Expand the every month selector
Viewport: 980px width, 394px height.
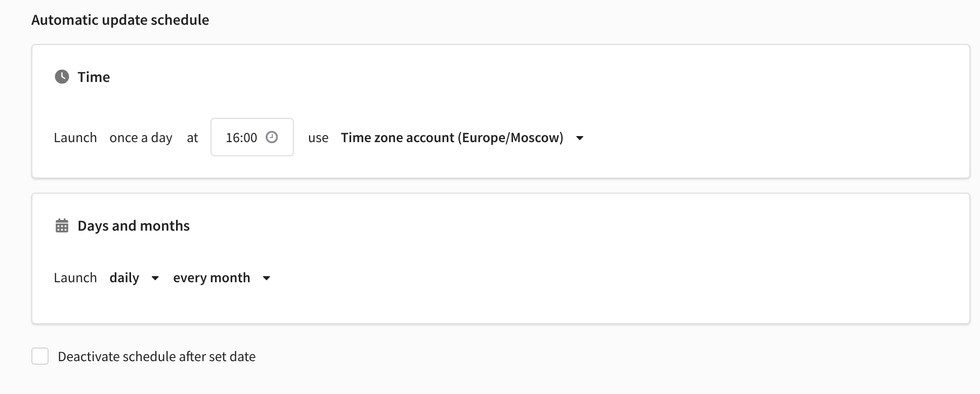[x=211, y=278]
